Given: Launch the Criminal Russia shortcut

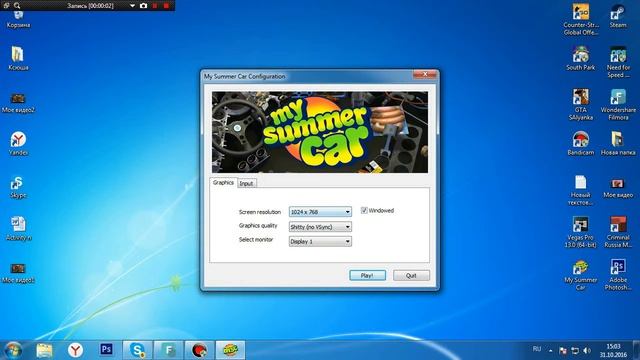Looking at the screenshot, I should (618, 232).
